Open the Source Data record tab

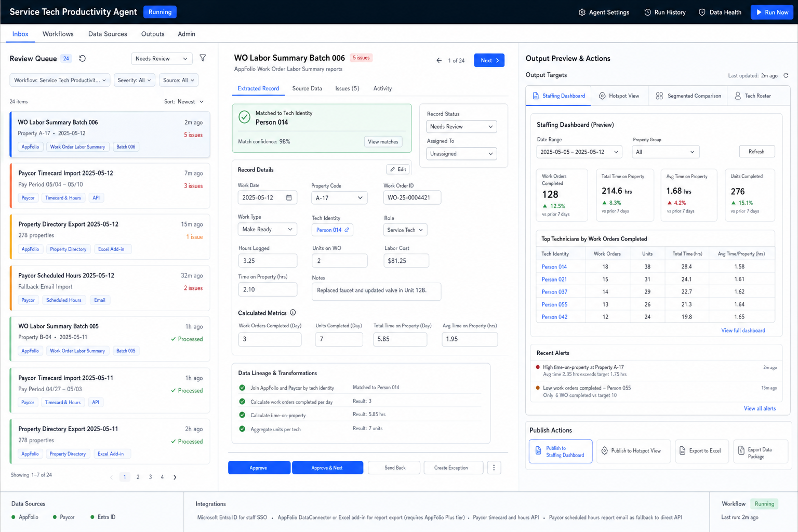pos(307,89)
